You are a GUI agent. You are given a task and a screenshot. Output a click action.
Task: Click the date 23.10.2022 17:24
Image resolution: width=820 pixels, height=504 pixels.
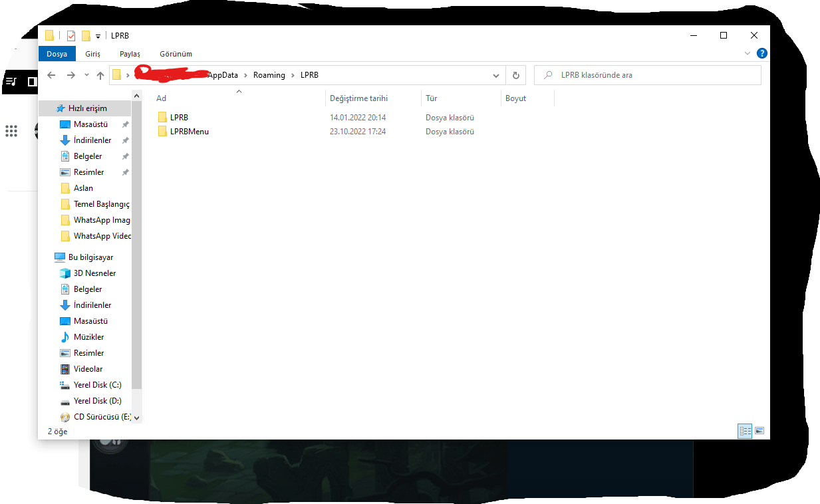pos(358,131)
